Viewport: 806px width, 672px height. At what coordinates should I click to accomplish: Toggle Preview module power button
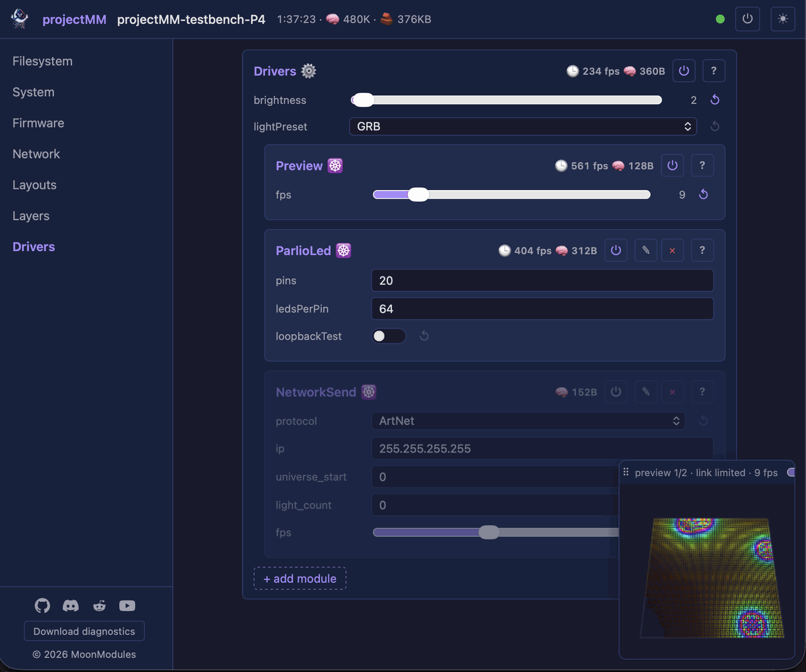pyautogui.click(x=672, y=165)
